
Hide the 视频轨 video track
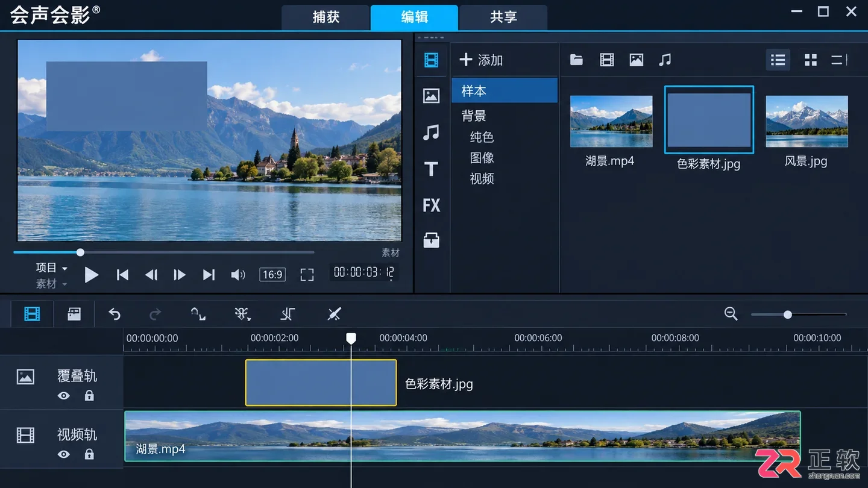point(64,454)
